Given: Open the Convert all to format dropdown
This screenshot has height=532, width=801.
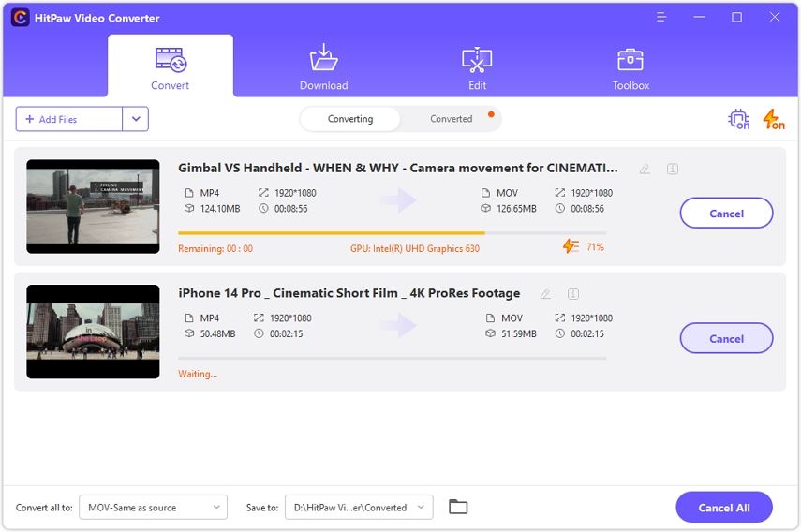Looking at the screenshot, I should click(x=154, y=507).
